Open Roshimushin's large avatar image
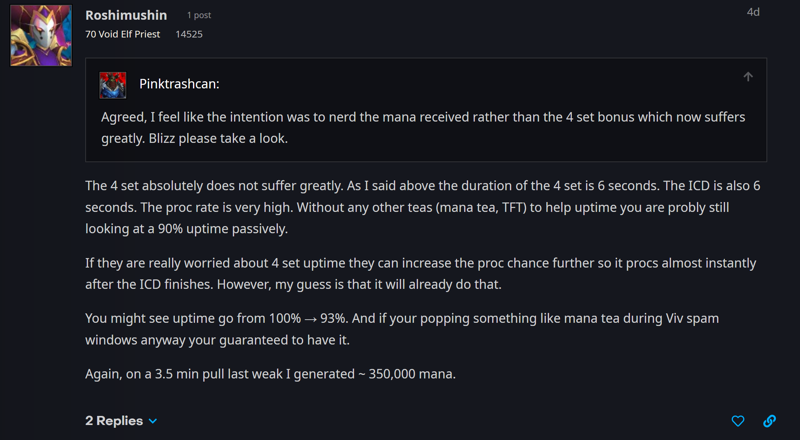Viewport: 800px width, 440px height. tap(41, 35)
